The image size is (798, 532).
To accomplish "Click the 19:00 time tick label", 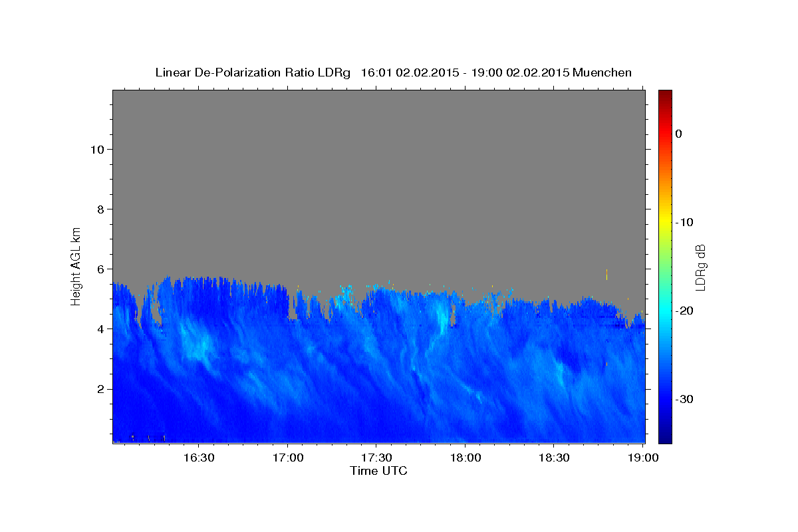I will point(642,458).
